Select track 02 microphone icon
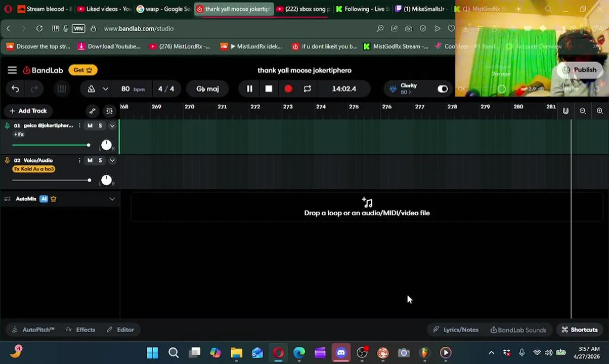Image resolution: width=609 pixels, height=364 pixels. (7, 160)
